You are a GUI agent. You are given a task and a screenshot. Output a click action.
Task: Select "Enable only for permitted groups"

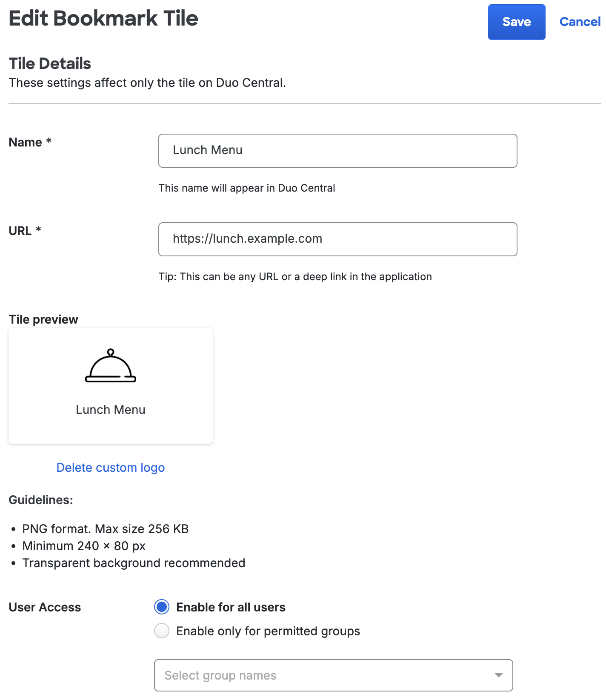[x=162, y=631]
